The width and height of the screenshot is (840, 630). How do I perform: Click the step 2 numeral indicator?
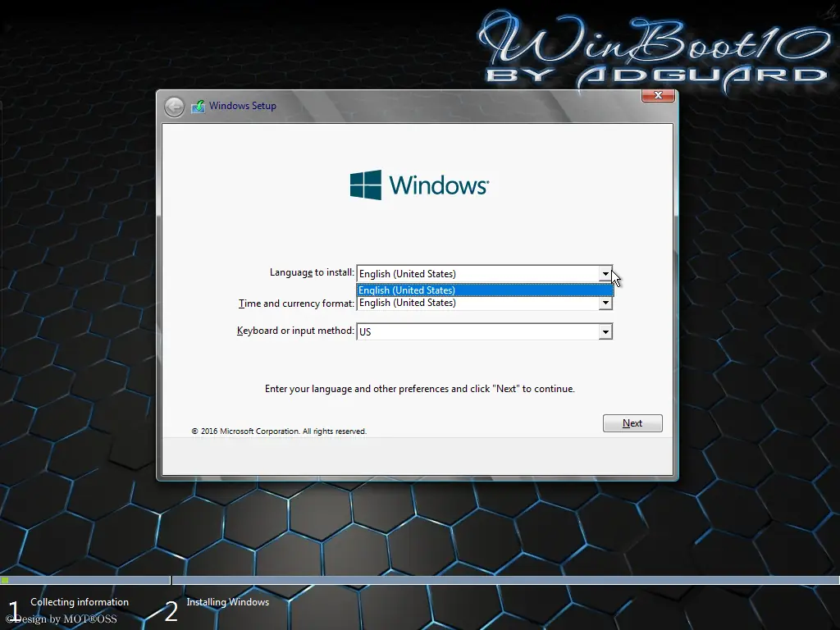click(170, 610)
